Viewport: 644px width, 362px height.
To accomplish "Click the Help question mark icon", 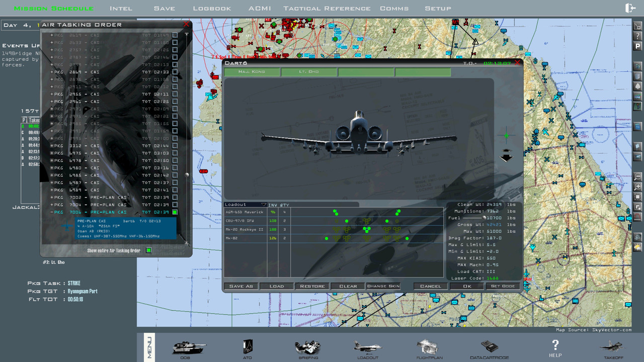I will click(x=555, y=345).
